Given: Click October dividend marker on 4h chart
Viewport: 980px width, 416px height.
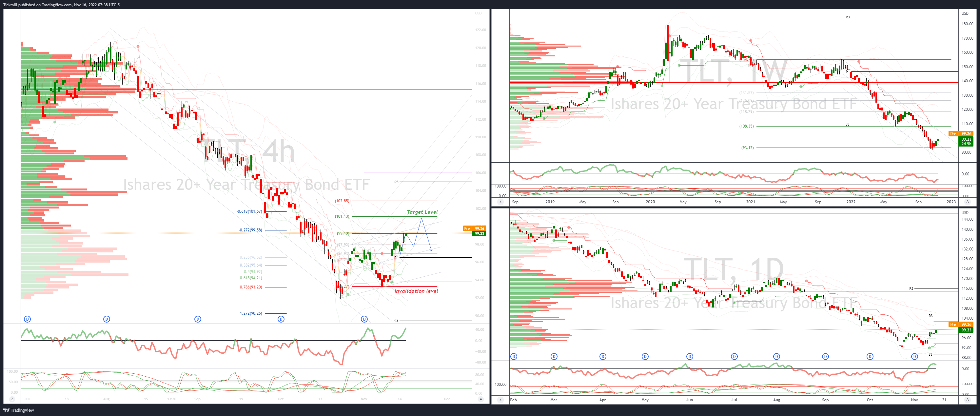Looking at the screenshot, I should (281, 319).
